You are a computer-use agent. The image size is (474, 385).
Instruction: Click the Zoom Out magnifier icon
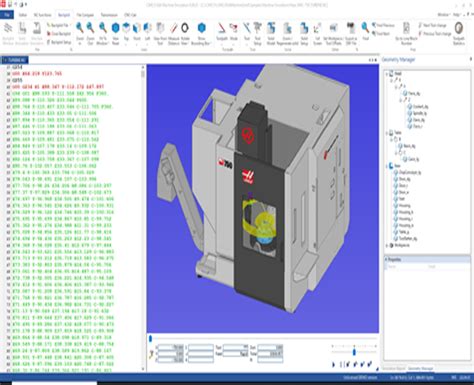pyautogui.click(x=90, y=33)
